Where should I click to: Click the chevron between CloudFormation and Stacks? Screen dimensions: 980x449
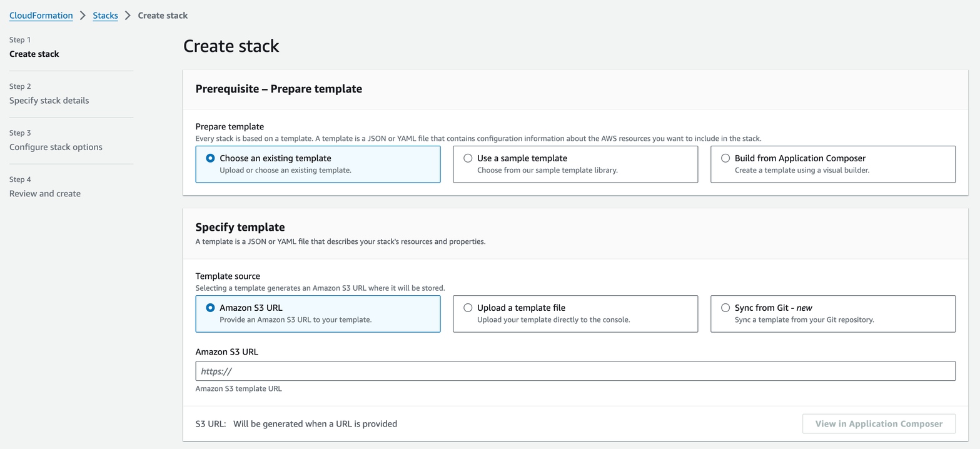click(83, 15)
